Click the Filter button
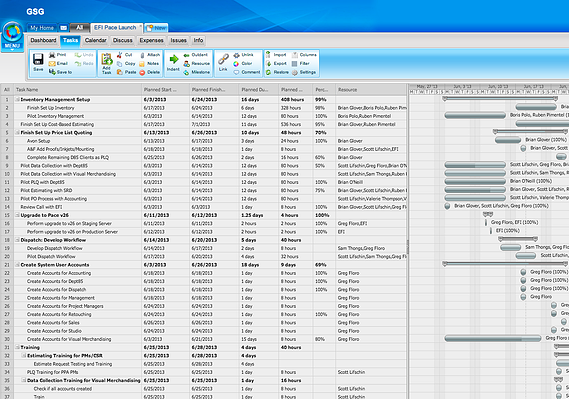 [x=300, y=63]
